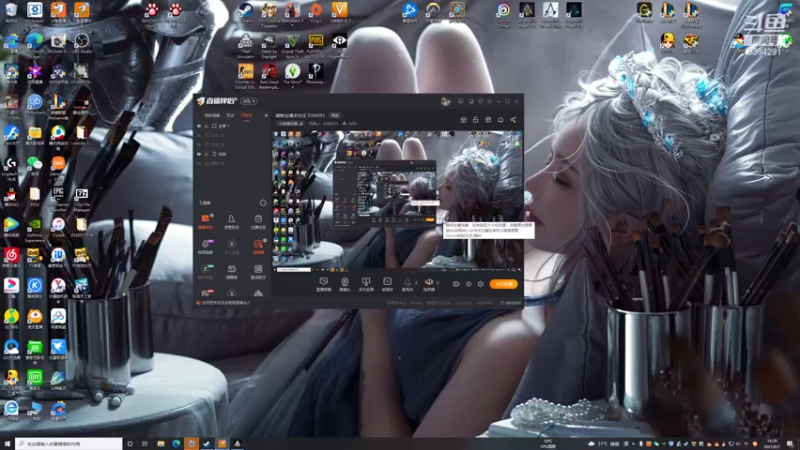
Task: Switch to the first scene tab
Action: pos(212,116)
